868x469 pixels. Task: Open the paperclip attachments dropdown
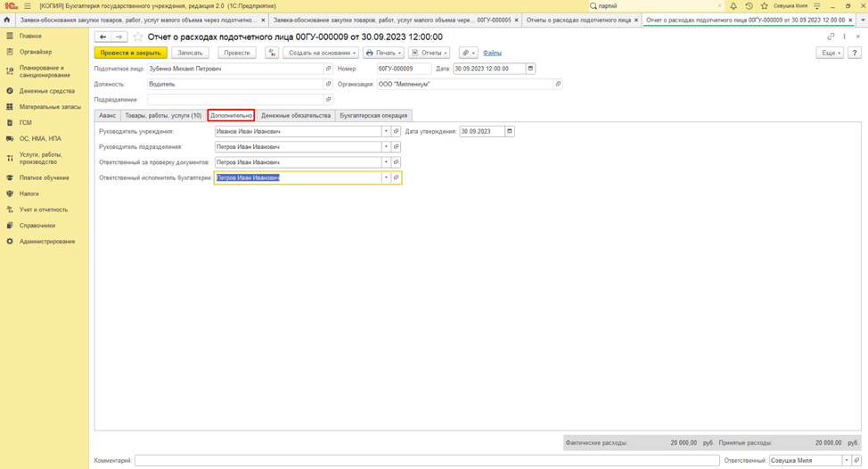[x=468, y=53]
